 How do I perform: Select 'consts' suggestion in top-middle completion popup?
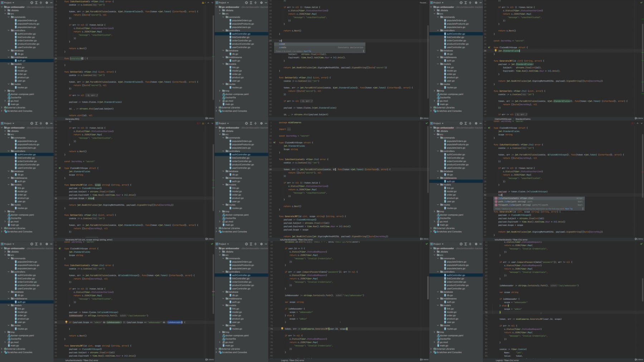283,48
